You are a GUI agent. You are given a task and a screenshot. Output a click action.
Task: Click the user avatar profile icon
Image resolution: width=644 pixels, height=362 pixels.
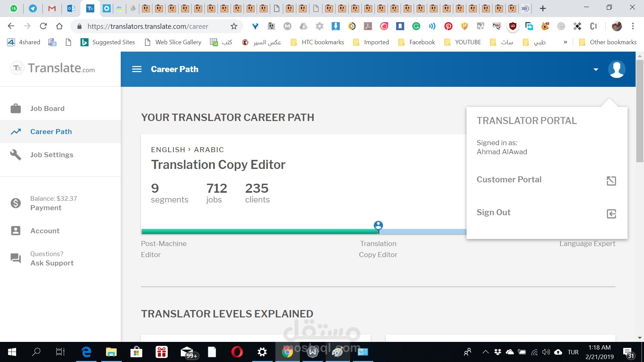[616, 69]
